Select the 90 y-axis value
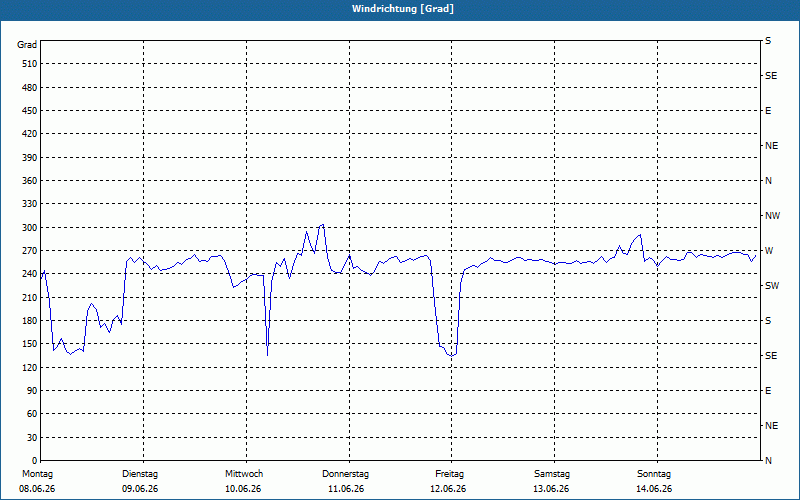Viewport: 800px width, 500px height. point(32,391)
